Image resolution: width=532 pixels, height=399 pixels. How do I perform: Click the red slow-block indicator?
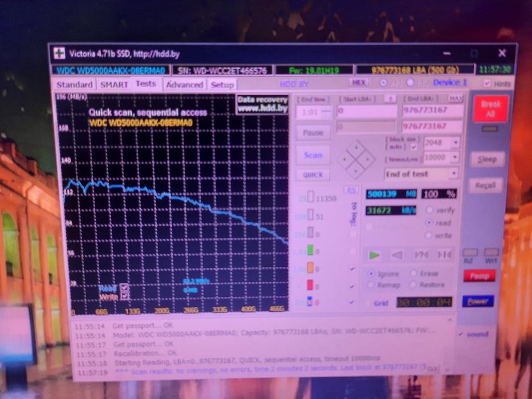(x=310, y=285)
